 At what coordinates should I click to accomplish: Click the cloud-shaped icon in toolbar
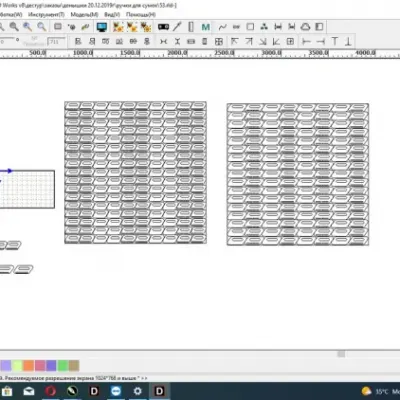point(305,27)
